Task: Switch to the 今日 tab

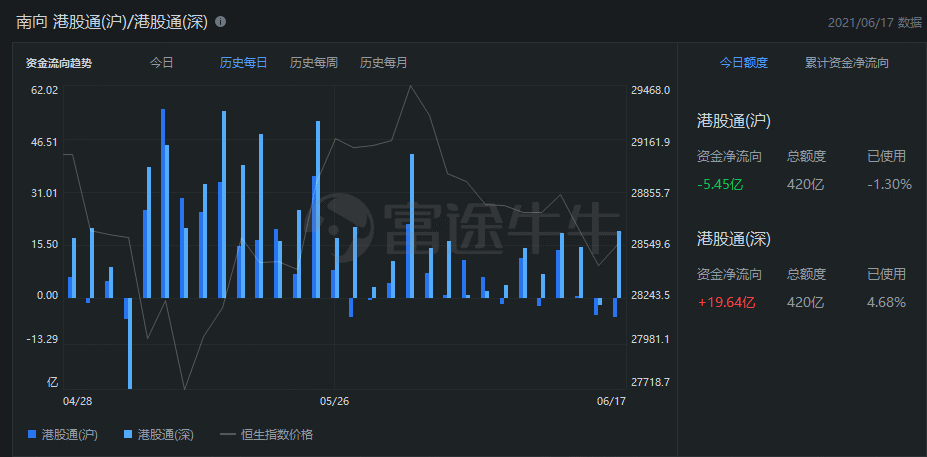Action: point(161,63)
